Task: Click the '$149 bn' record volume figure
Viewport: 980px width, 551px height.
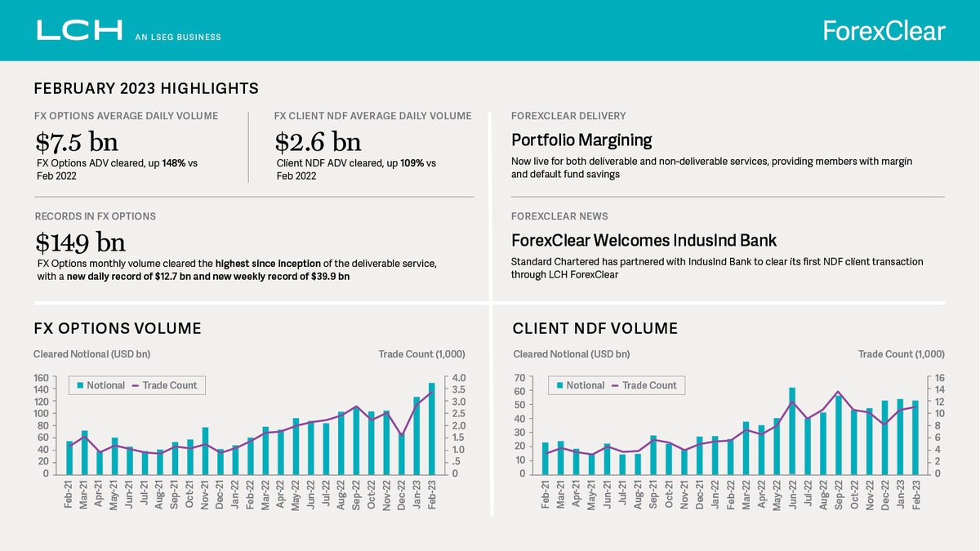Action: point(80,242)
